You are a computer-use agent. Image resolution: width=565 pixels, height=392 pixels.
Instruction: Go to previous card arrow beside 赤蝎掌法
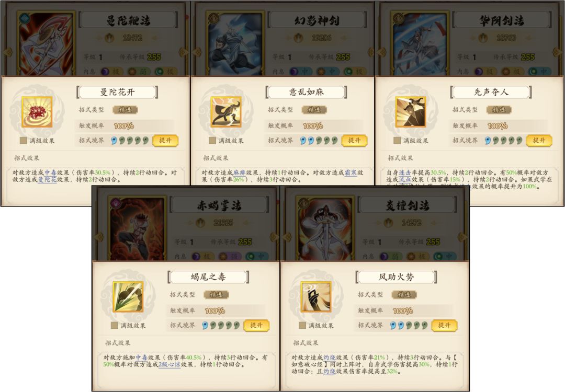point(98,237)
